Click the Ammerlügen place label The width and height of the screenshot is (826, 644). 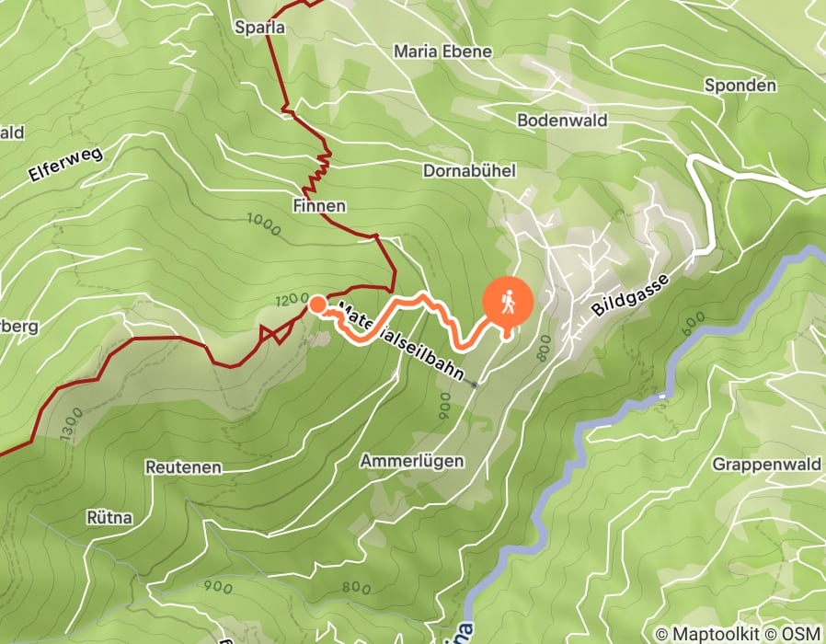tap(412, 461)
